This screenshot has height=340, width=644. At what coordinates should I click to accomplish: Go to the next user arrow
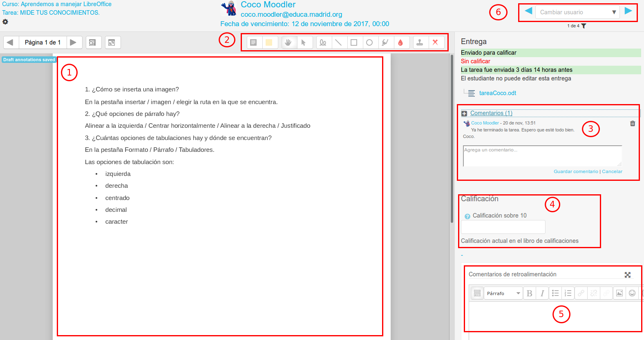628,11
